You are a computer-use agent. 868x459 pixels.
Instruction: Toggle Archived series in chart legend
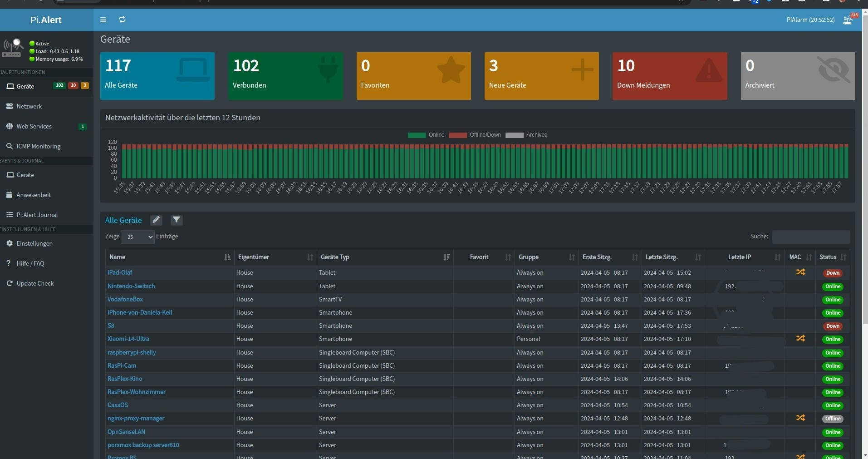pyautogui.click(x=526, y=135)
